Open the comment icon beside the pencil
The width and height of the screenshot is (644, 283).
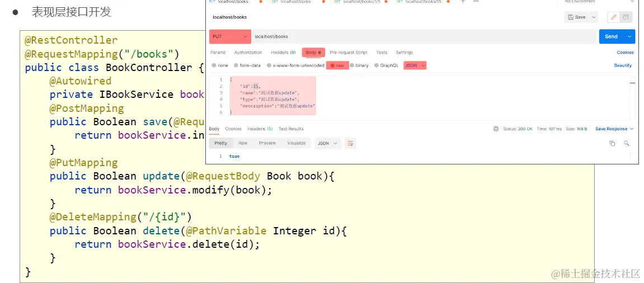[x=626, y=17]
